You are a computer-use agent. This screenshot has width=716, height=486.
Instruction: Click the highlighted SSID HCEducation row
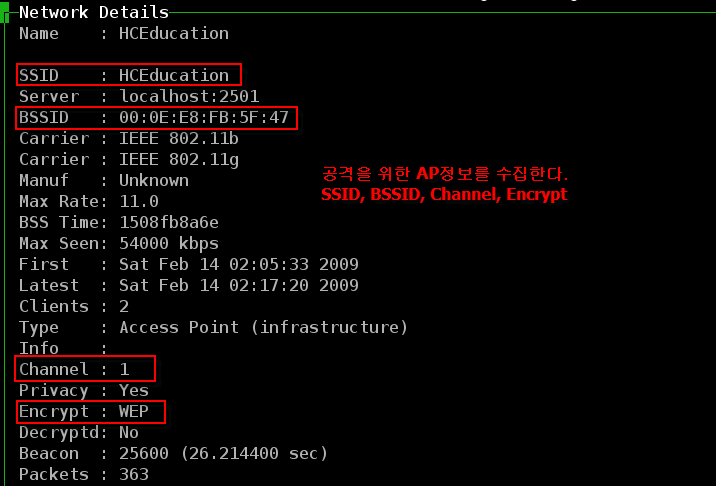tap(129, 74)
